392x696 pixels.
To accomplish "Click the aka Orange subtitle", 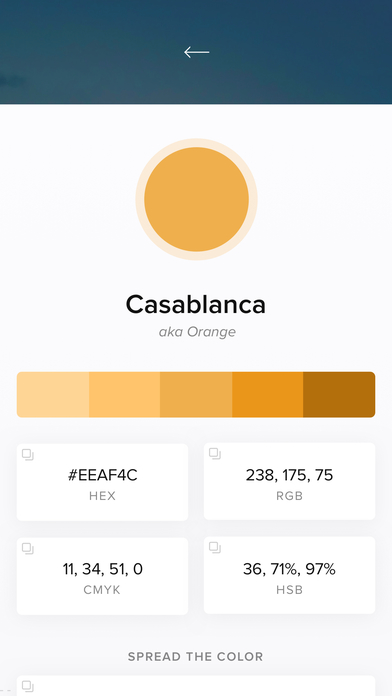I will pyautogui.click(x=197, y=332).
